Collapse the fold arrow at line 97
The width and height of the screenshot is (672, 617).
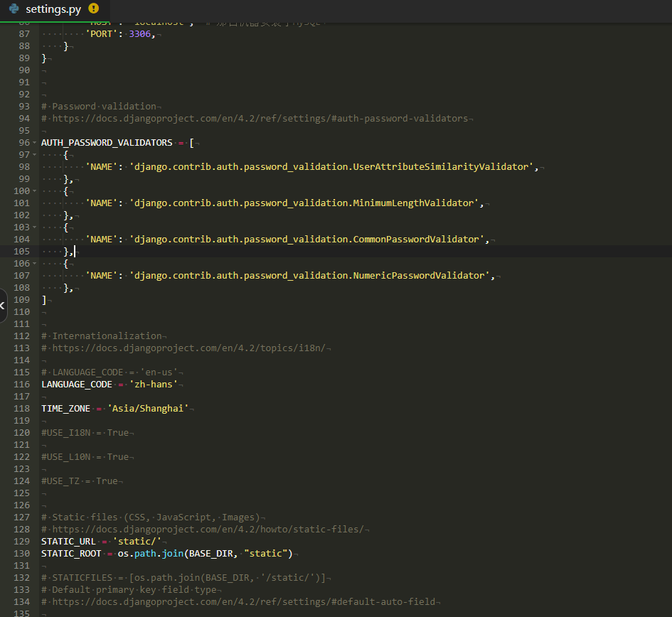(35, 155)
